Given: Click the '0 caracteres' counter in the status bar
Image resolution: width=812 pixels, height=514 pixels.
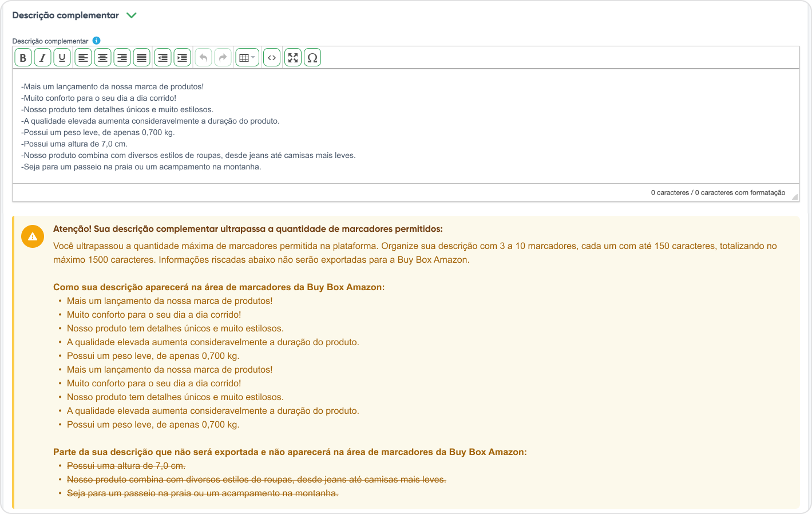Looking at the screenshot, I should [718, 193].
